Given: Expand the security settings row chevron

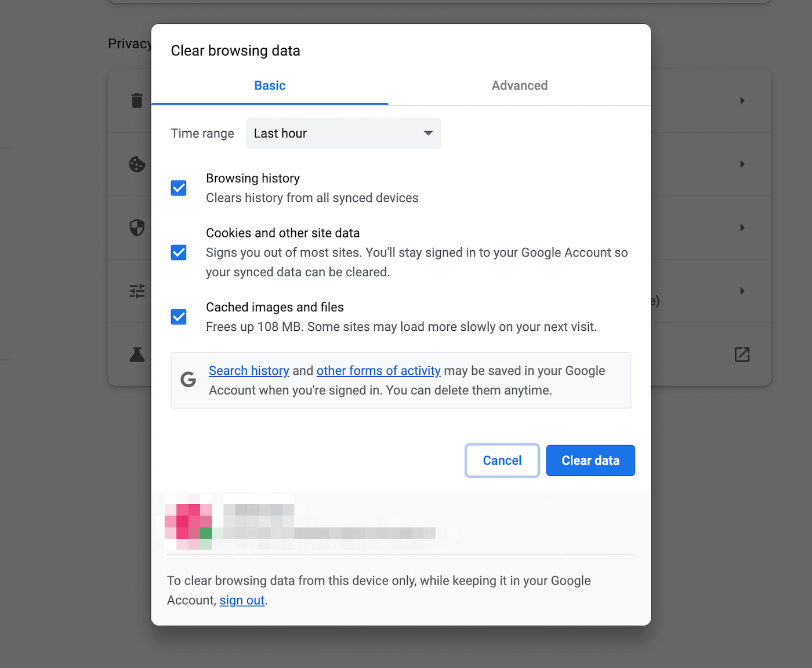Looking at the screenshot, I should [x=742, y=228].
